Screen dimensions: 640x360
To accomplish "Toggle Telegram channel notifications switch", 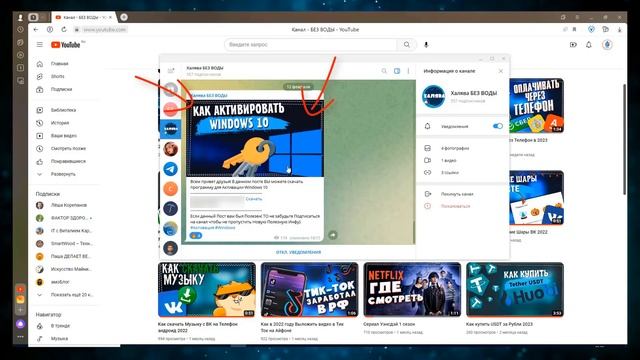I will coord(498,126).
